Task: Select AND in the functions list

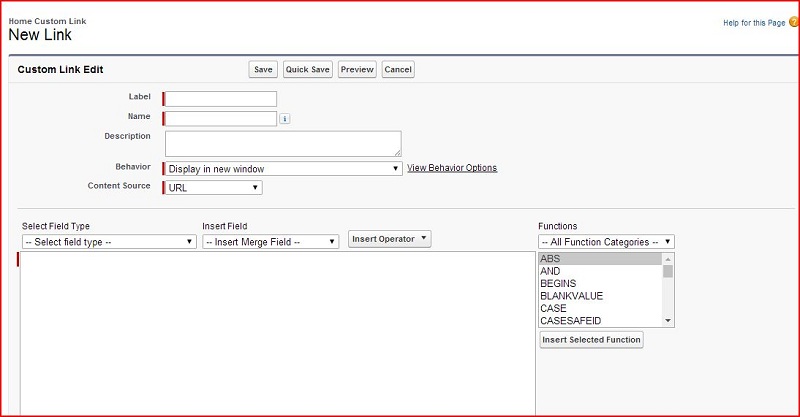Action: (600, 271)
